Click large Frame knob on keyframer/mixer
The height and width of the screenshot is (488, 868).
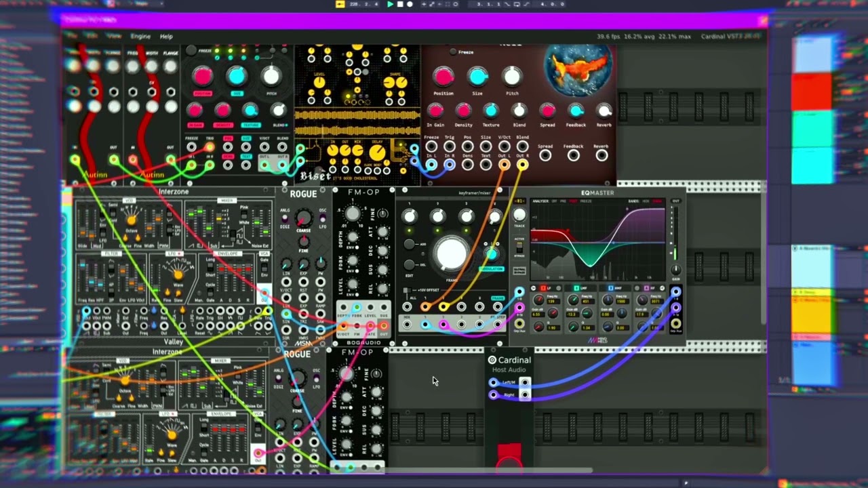[451, 254]
